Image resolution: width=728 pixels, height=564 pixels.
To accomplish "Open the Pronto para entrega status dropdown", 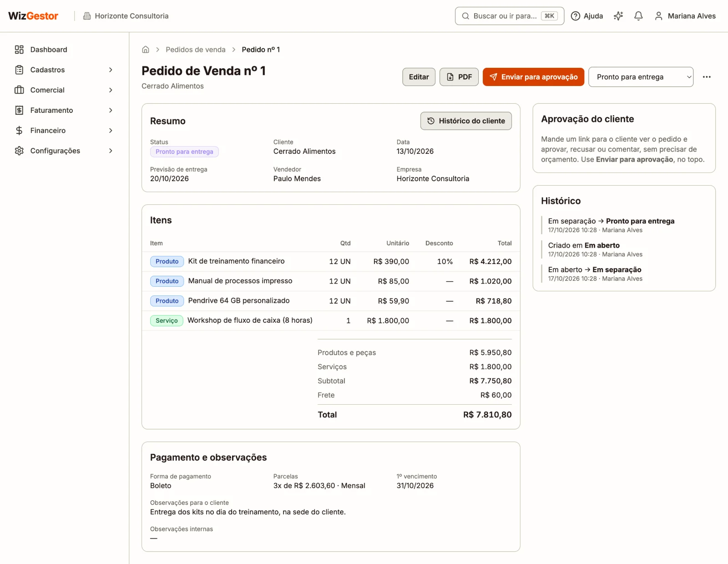I will [641, 77].
